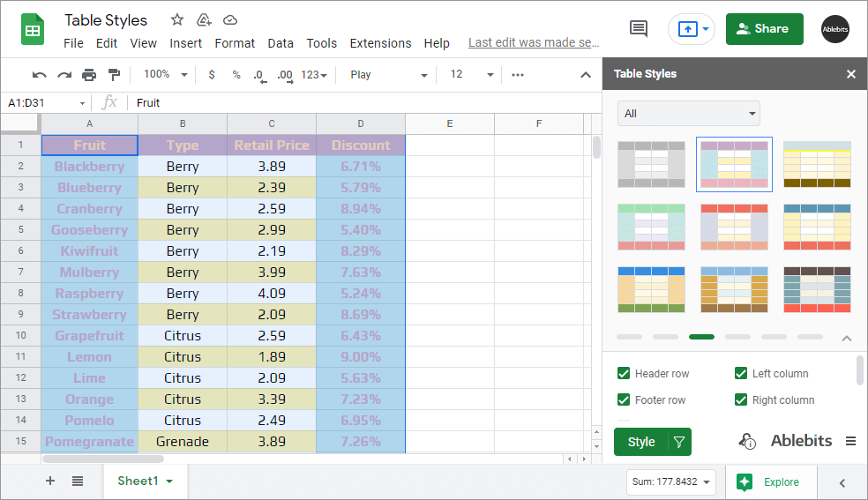Open more number formats 123 dropdown
Image resolution: width=868 pixels, height=500 pixels.
click(x=314, y=75)
